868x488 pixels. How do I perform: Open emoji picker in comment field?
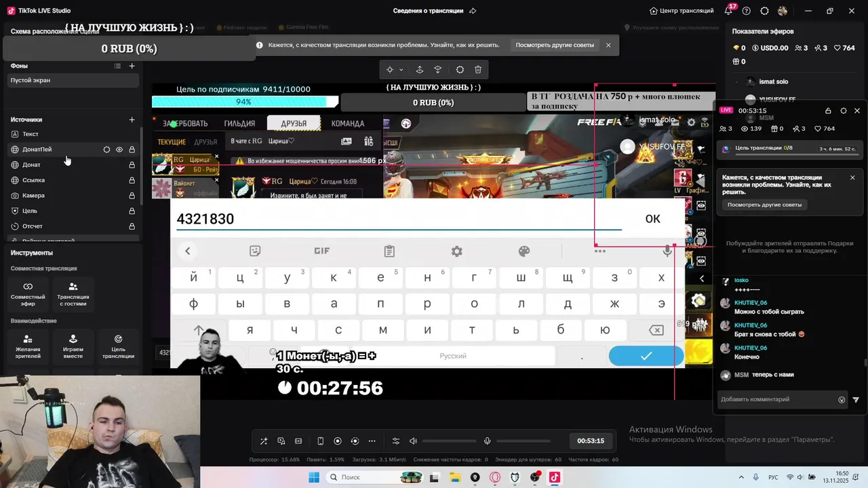(x=842, y=400)
